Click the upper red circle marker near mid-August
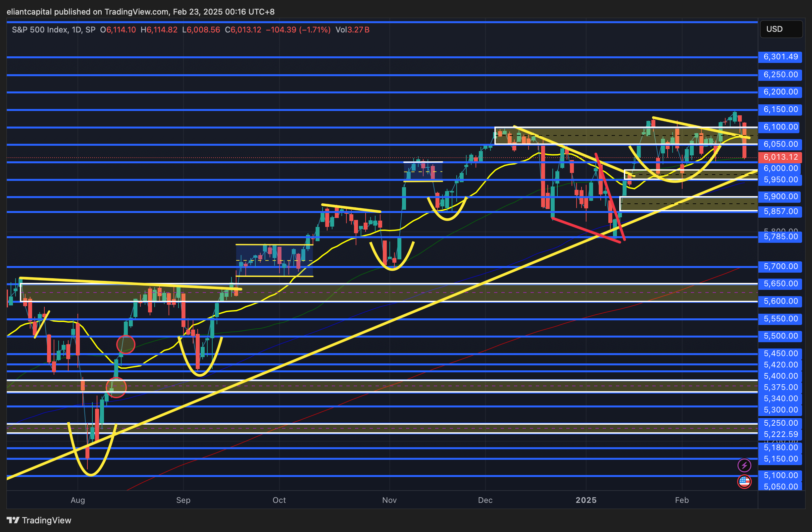Screen dimensions: 812x532 pos(126,344)
